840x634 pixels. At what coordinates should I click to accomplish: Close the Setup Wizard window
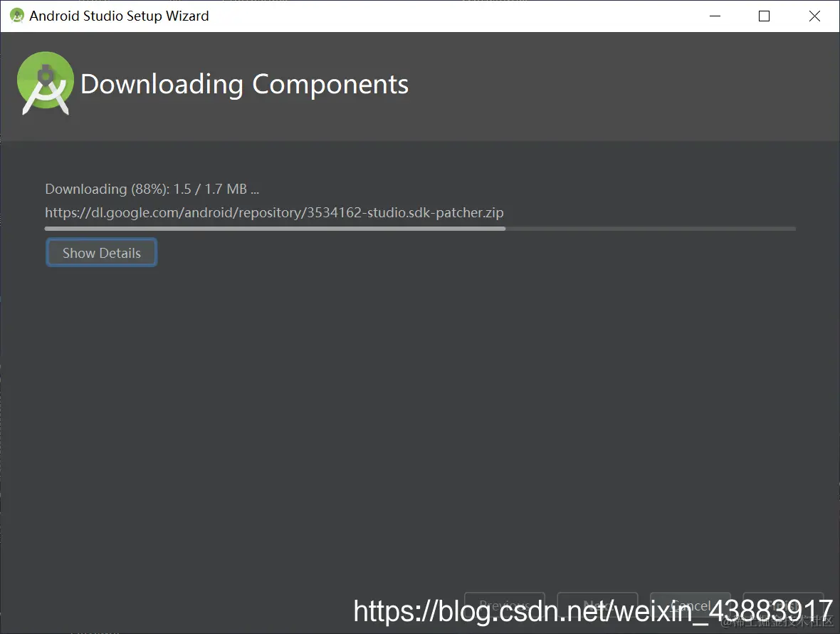814,16
